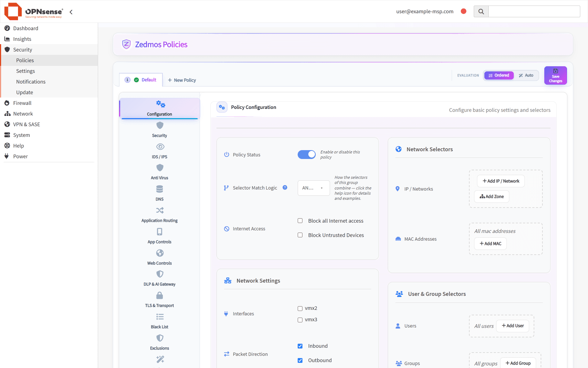Select Policies in the Security submenu
The height and width of the screenshot is (368, 588).
point(49,60)
